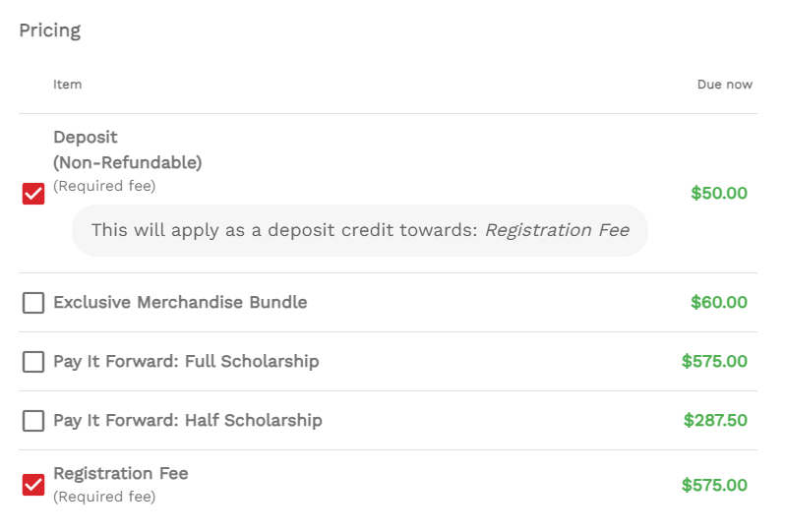Uncheck the Deposit (Non-Refundable) checkbox

[33, 194]
